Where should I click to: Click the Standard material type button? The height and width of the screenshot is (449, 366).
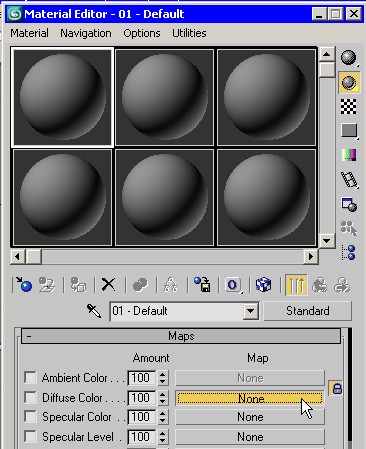(x=307, y=311)
